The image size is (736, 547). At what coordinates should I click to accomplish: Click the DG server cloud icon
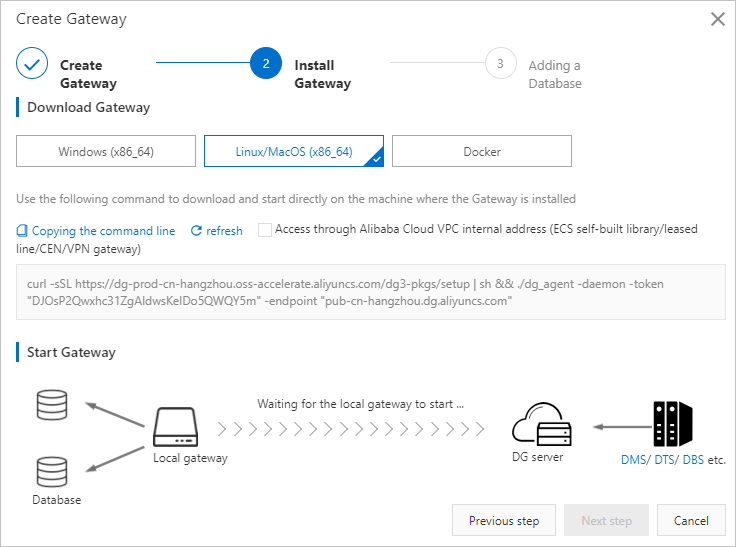click(542, 424)
